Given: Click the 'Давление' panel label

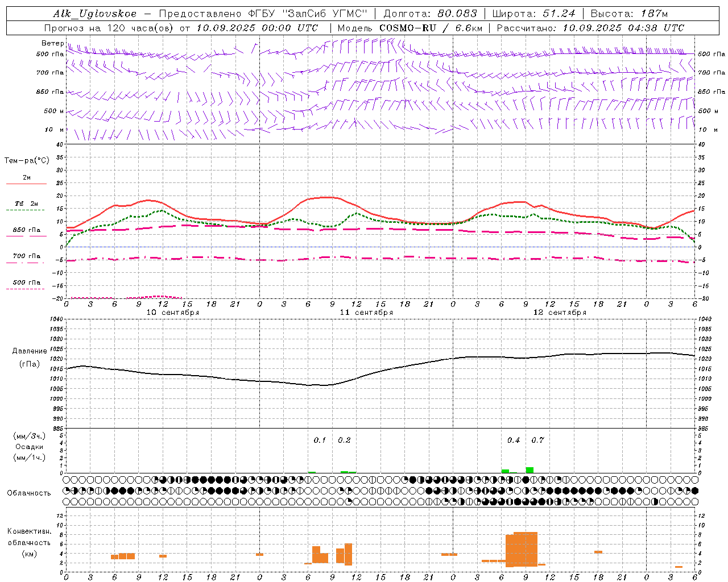Looking at the screenshot, I should 30,351.
